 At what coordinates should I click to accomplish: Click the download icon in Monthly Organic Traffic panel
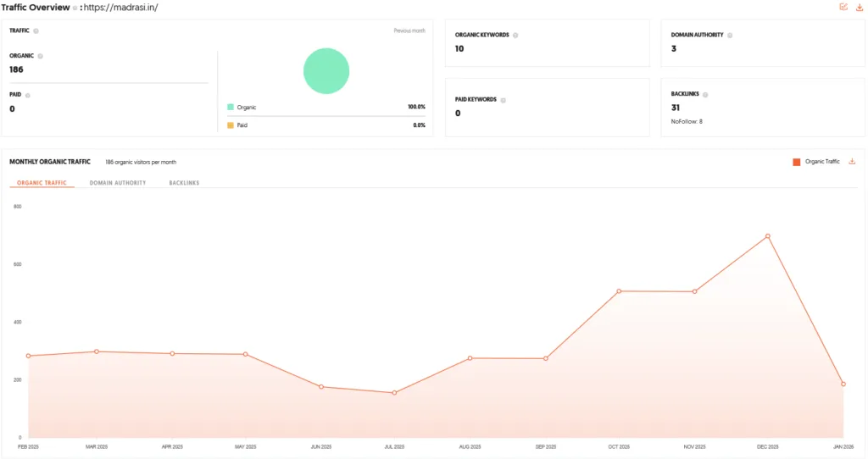click(852, 162)
